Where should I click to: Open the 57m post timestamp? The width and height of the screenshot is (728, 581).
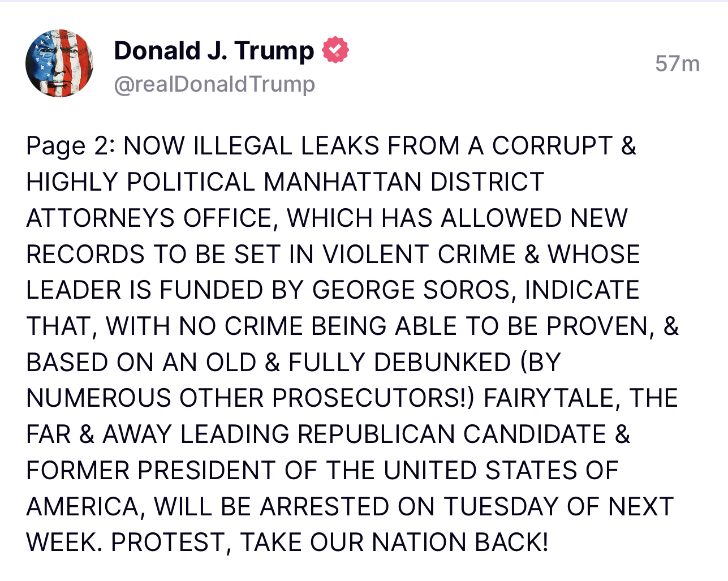click(x=677, y=63)
